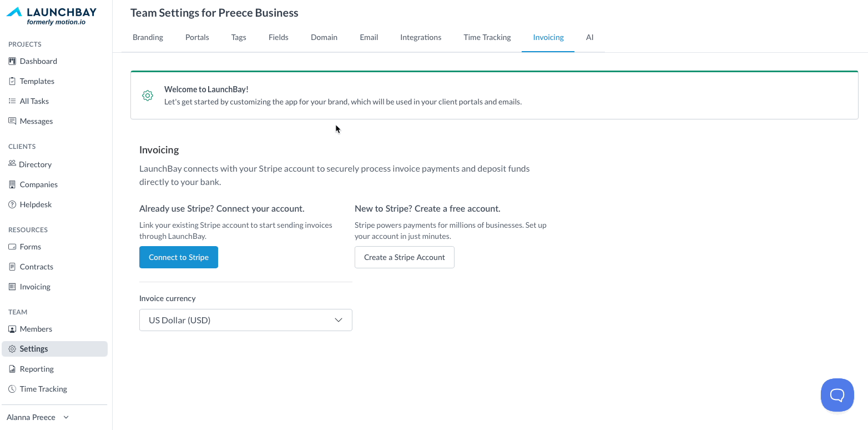Click the Settings gear icon in sidebar
868x430 pixels.
pyautogui.click(x=12, y=349)
